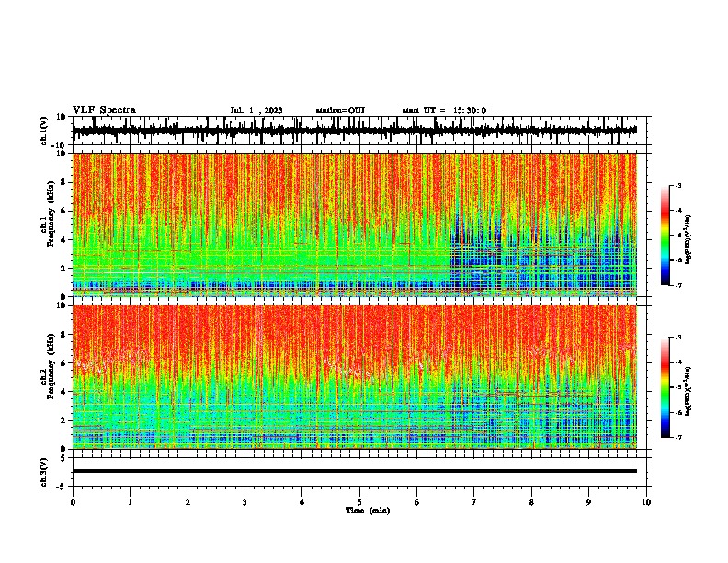Screen dimensions: 728x563
Task: Click the ch.3 flat black line trace
Action: [355, 471]
